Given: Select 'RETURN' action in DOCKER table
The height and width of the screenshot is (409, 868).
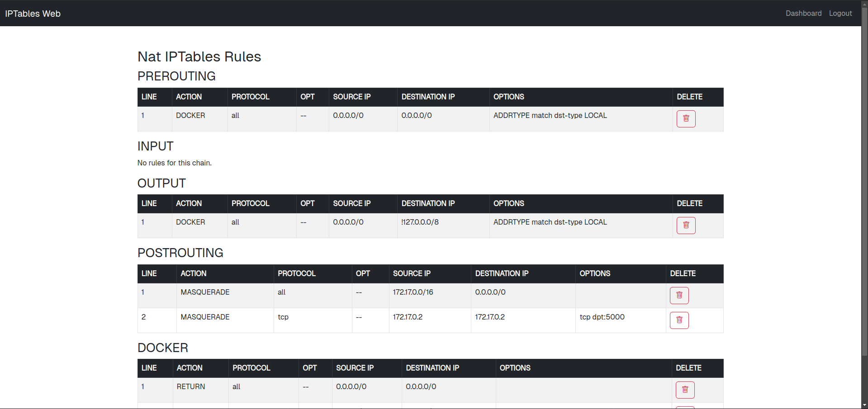Looking at the screenshot, I should click(x=200, y=390).
